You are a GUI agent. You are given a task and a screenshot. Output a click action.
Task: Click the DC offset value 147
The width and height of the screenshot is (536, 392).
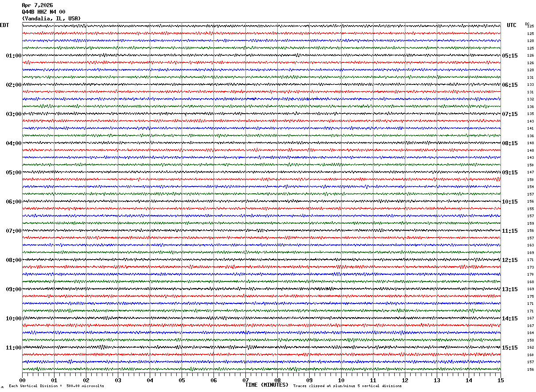[530, 173]
